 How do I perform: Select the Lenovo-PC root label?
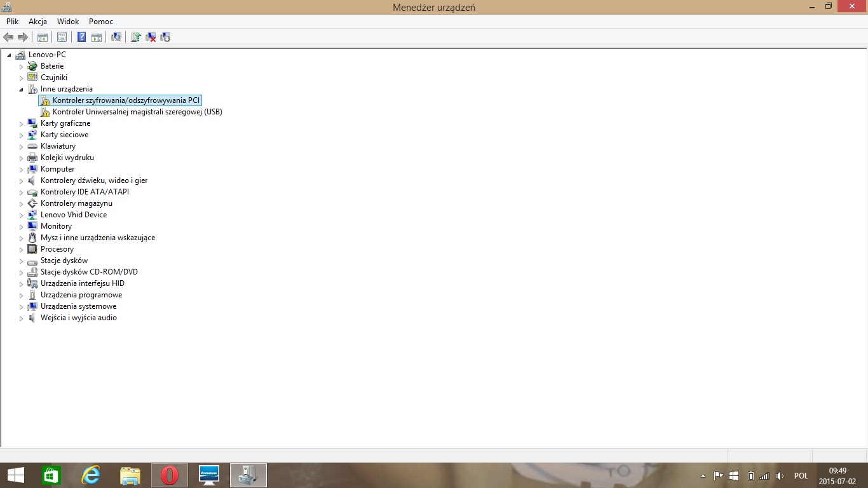tap(47, 55)
